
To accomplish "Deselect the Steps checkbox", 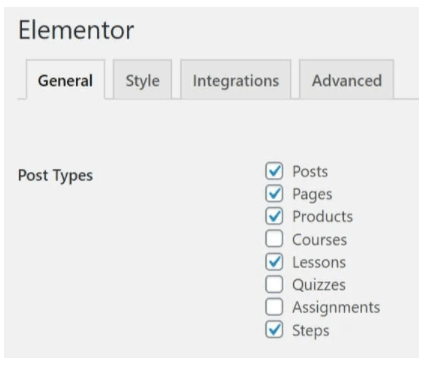I will pyautogui.click(x=274, y=330).
